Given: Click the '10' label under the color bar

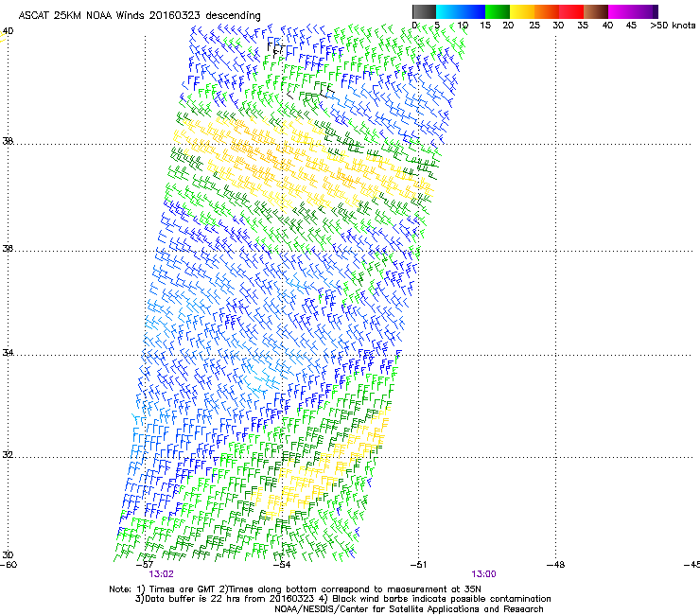Looking at the screenshot, I should click(x=463, y=26).
